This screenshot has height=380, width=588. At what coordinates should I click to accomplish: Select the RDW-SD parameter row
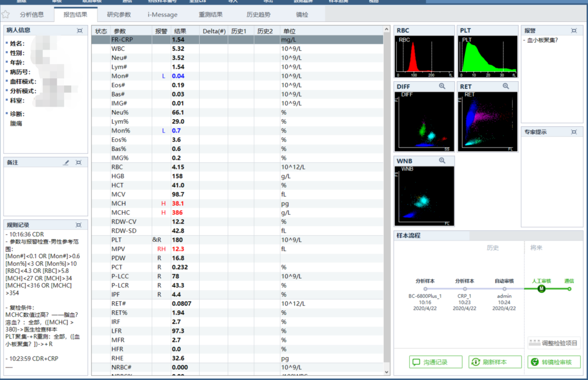click(x=237, y=231)
